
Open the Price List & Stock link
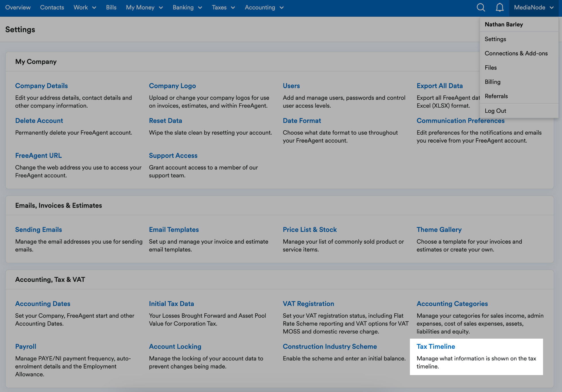point(310,230)
